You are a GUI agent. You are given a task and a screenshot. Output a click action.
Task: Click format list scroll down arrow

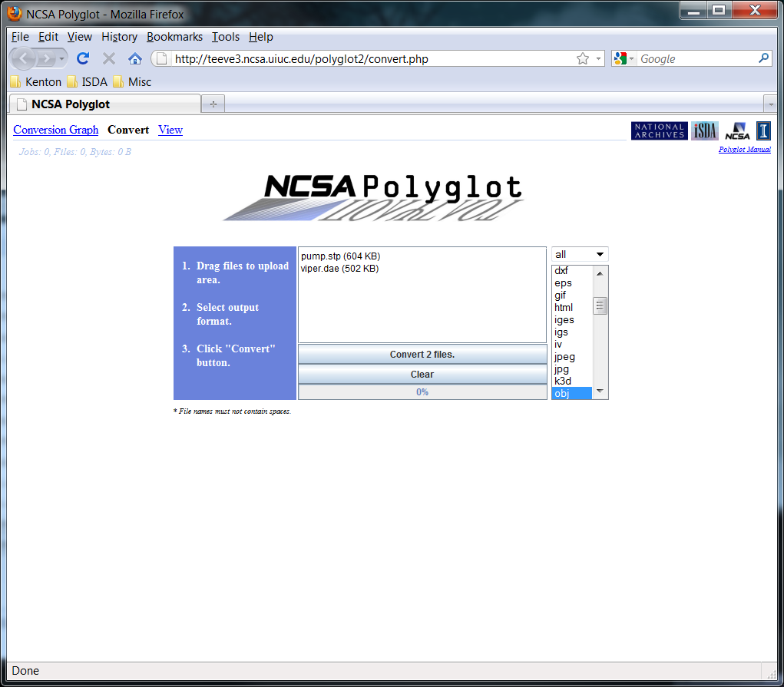(x=600, y=391)
